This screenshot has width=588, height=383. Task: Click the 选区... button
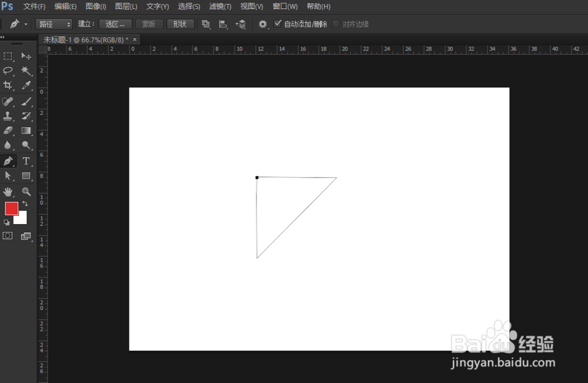tap(115, 24)
